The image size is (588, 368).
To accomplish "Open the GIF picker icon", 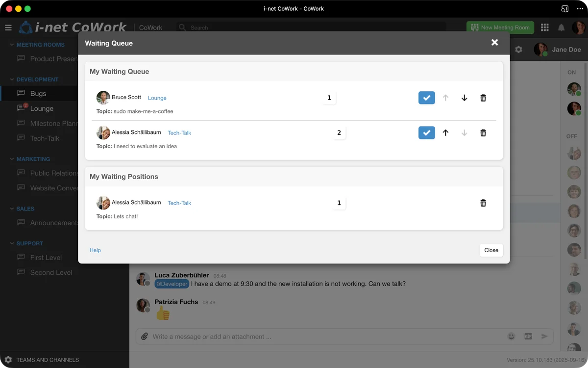I will coord(528,337).
